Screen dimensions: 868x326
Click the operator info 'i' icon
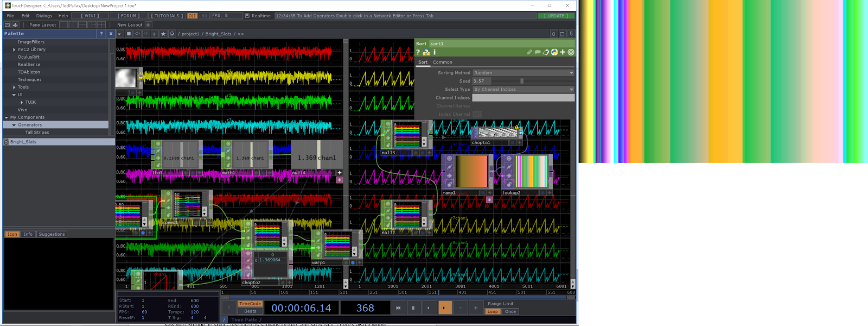pos(435,53)
